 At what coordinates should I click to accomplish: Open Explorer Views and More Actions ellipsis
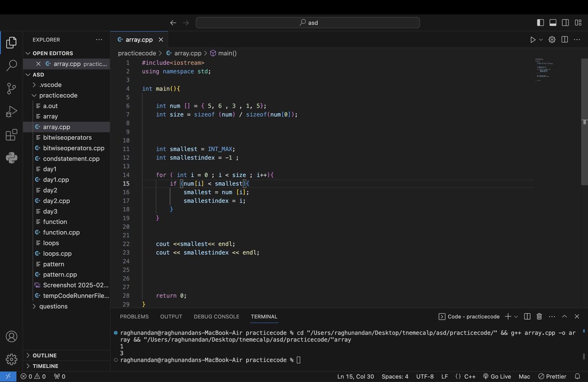pos(99,40)
